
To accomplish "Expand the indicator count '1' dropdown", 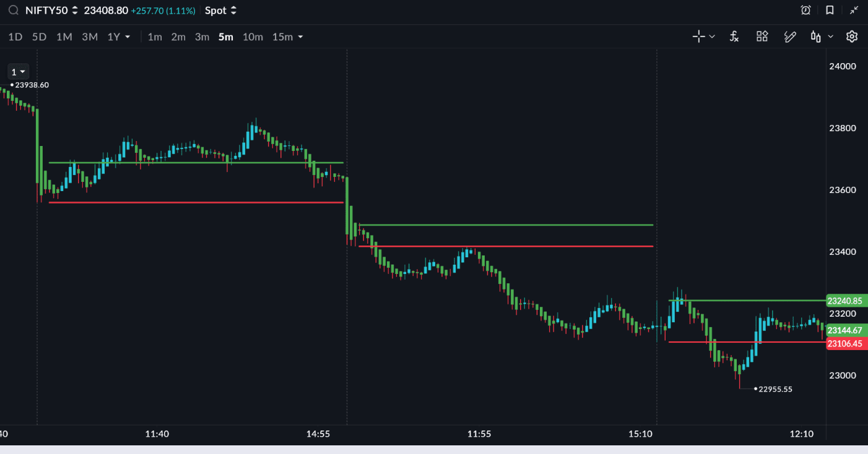I will (x=18, y=72).
